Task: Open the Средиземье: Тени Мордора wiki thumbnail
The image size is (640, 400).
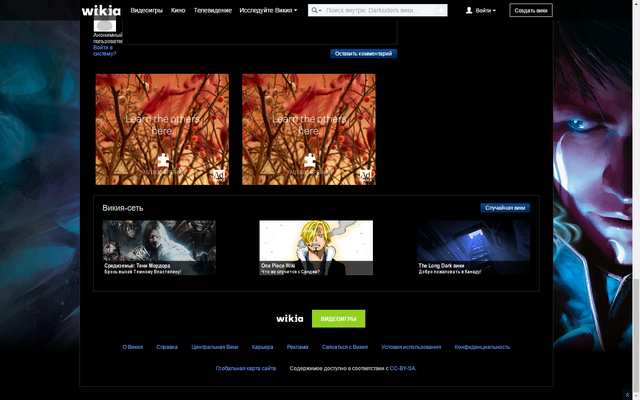Action: (159, 247)
